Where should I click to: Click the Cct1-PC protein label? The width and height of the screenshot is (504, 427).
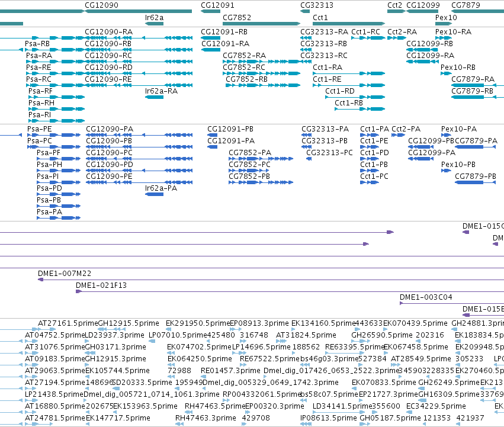click(x=374, y=176)
